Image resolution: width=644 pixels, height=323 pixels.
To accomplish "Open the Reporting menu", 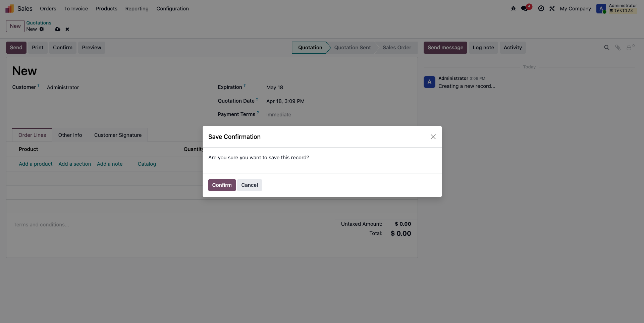I will tap(137, 9).
